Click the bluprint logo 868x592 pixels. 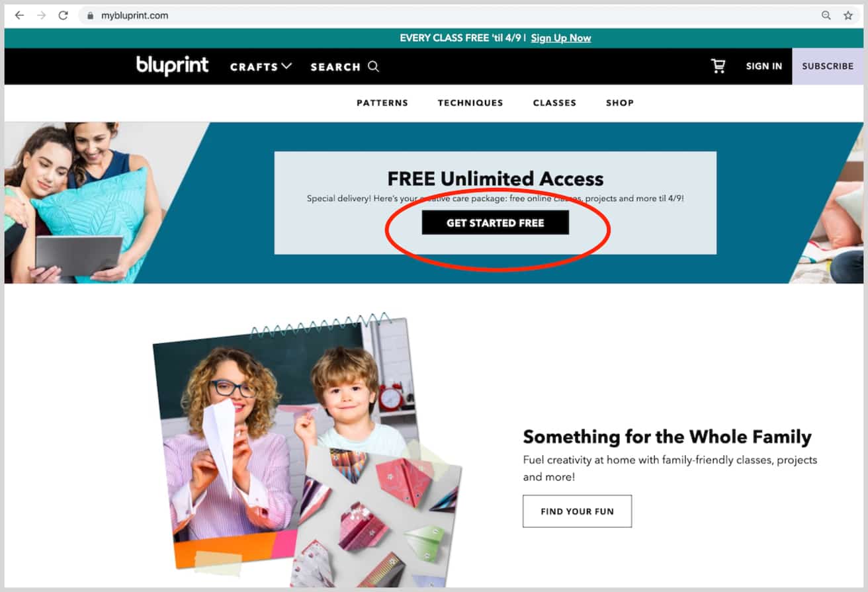click(172, 65)
